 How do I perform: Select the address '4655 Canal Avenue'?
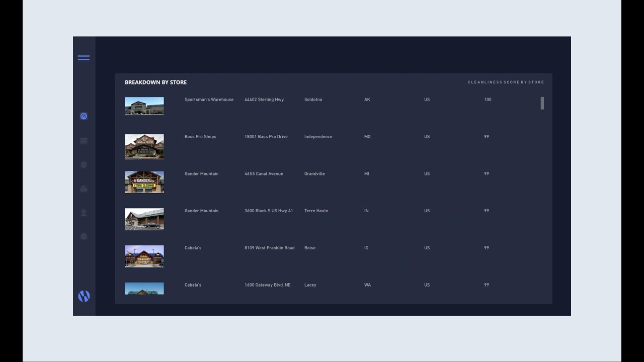(264, 174)
